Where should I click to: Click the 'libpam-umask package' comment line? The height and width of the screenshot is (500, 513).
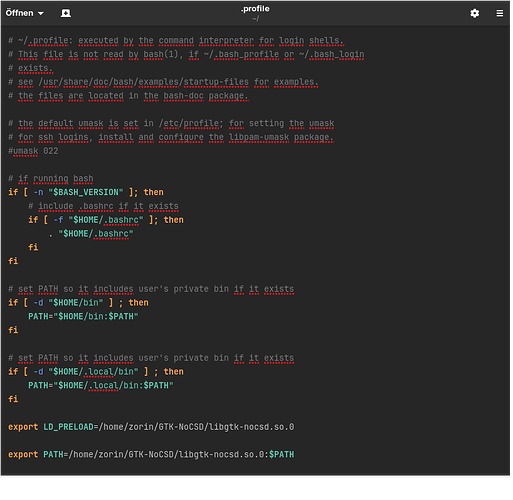click(x=171, y=137)
